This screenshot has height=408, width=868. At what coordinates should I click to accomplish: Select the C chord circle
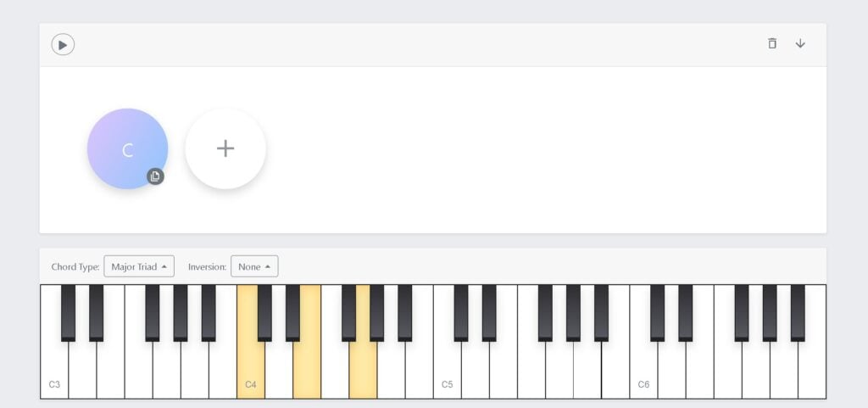tap(125, 147)
